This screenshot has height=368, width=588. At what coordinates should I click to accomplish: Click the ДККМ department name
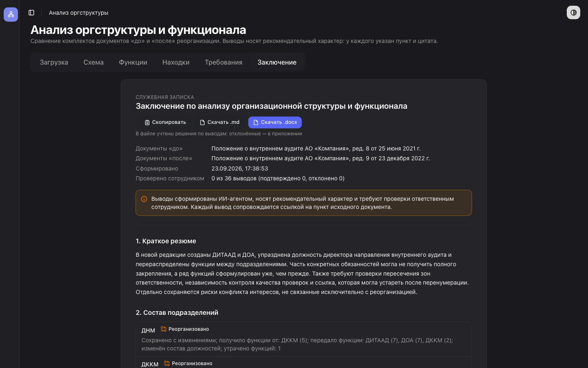(x=150, y=364)
